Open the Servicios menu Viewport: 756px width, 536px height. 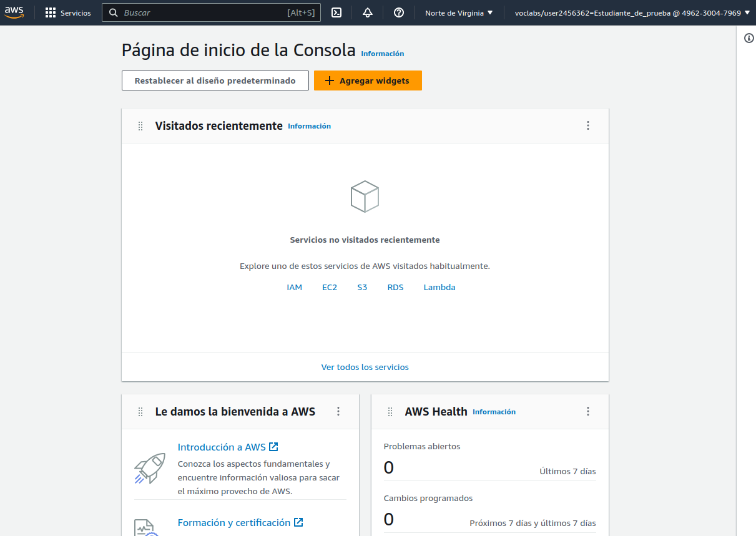[67, 12]
